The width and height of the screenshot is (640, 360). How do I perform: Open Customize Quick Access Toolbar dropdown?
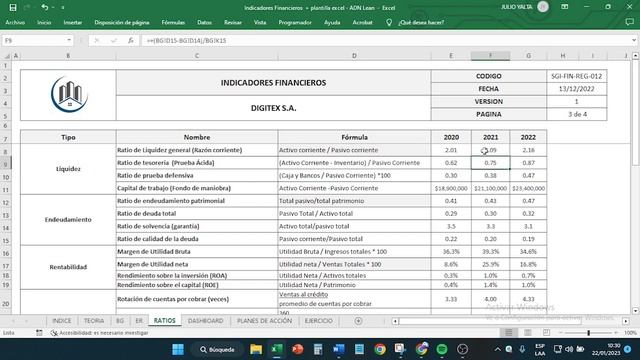click(63, 7)
